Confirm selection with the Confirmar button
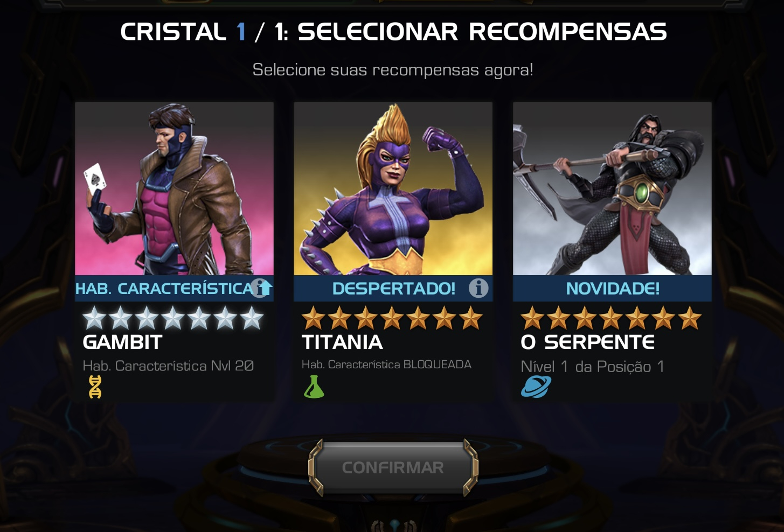The height and width of the screenshot is (532, 784). click(393, 467)
